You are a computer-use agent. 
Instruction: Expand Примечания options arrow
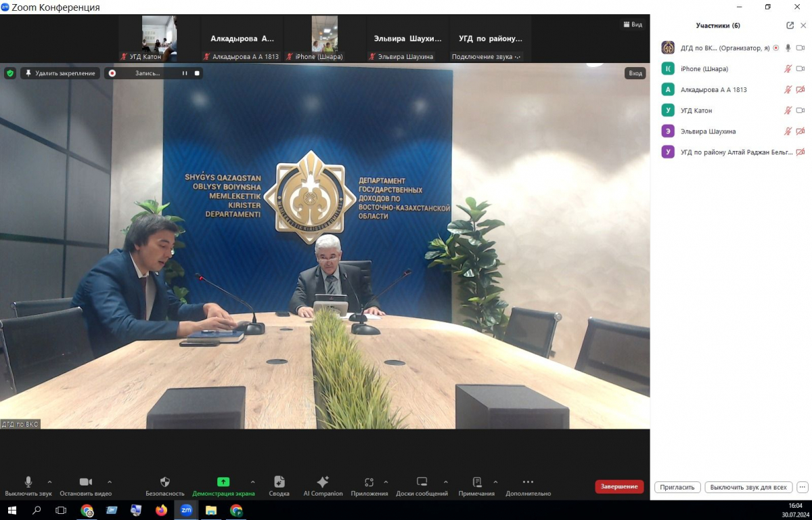tap(495, 482)
